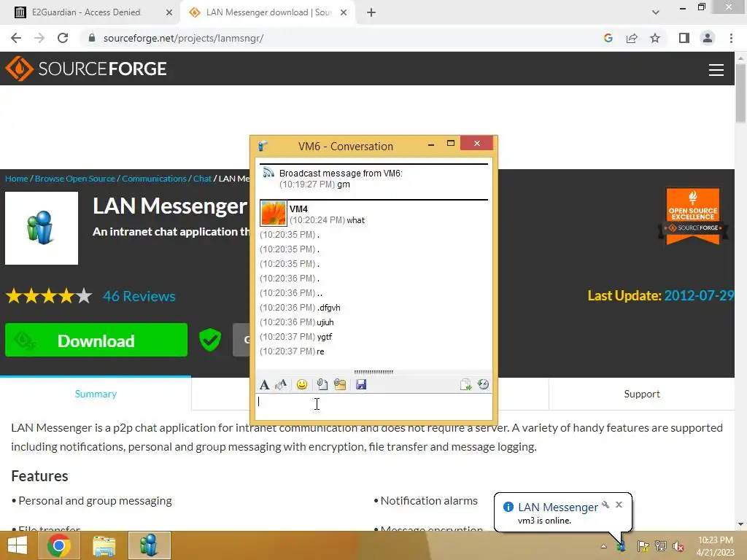This screenshot has width=747, height=560.
Task: Open File Explorer from taskbar
Action: tap(104, 545)
